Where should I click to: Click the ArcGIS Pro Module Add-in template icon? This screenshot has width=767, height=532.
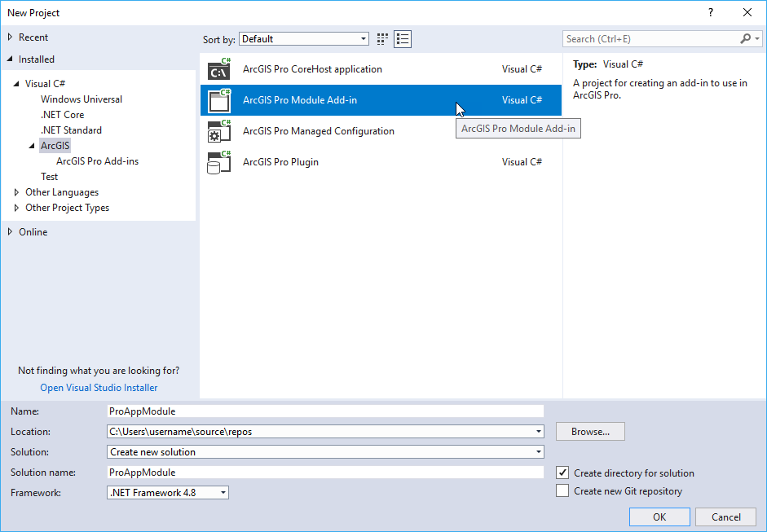pyautogui.click(x=218, y=100)
